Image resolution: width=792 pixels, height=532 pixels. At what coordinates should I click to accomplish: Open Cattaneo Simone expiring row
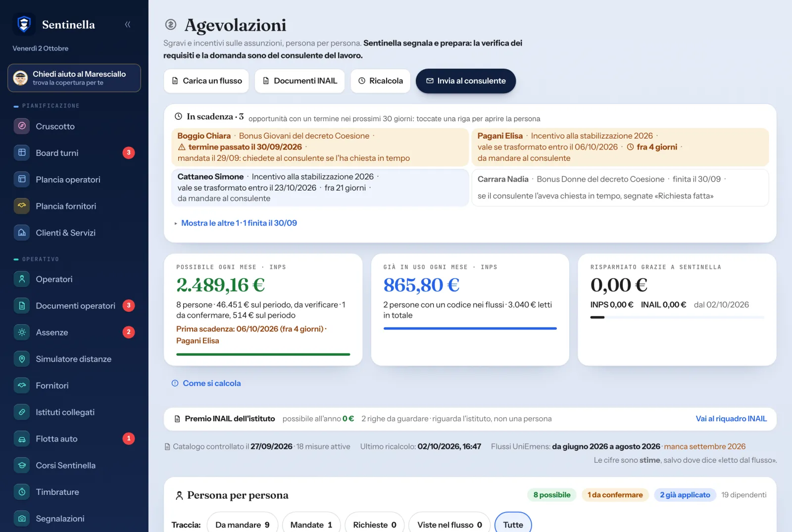[x=320, y=188]
